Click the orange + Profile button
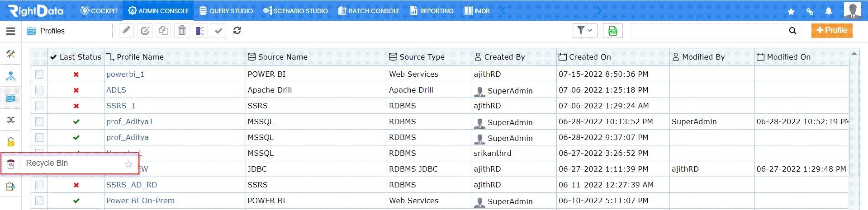Screen dimensions: 868x210 pyautogui.click(x=832, y=30)
